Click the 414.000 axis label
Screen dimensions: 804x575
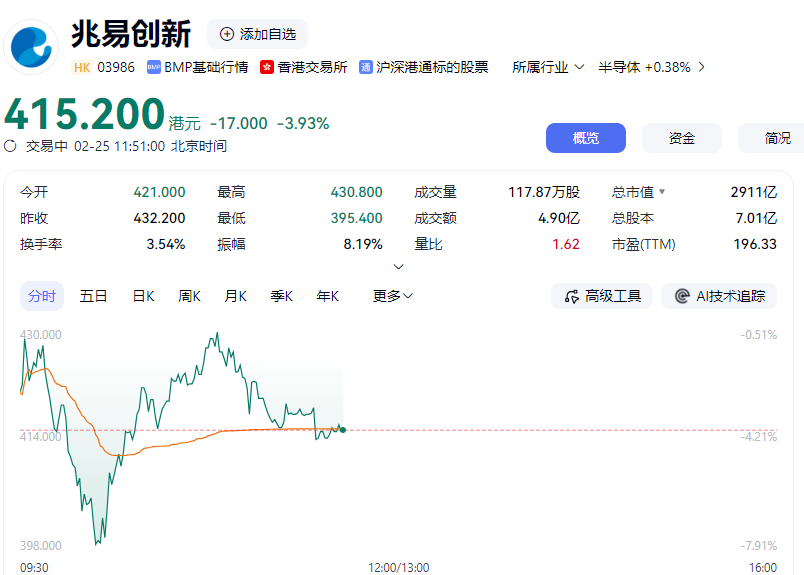point(41,437)
